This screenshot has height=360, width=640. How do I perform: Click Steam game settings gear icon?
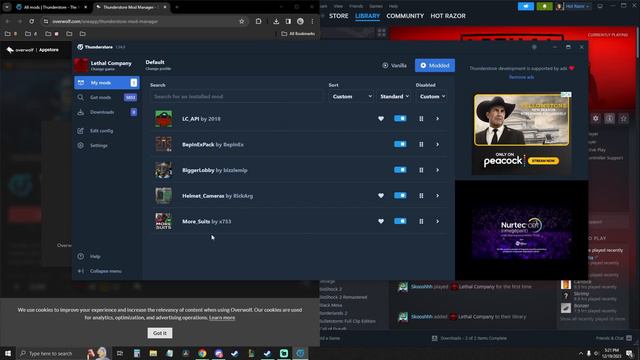coord(596,118)
